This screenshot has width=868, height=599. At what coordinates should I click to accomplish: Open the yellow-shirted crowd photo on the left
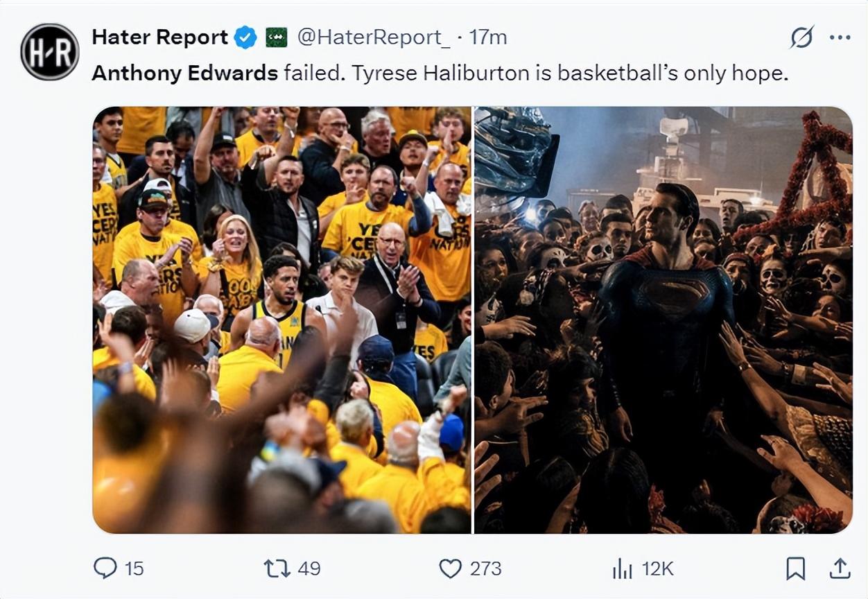coord(282,320)
